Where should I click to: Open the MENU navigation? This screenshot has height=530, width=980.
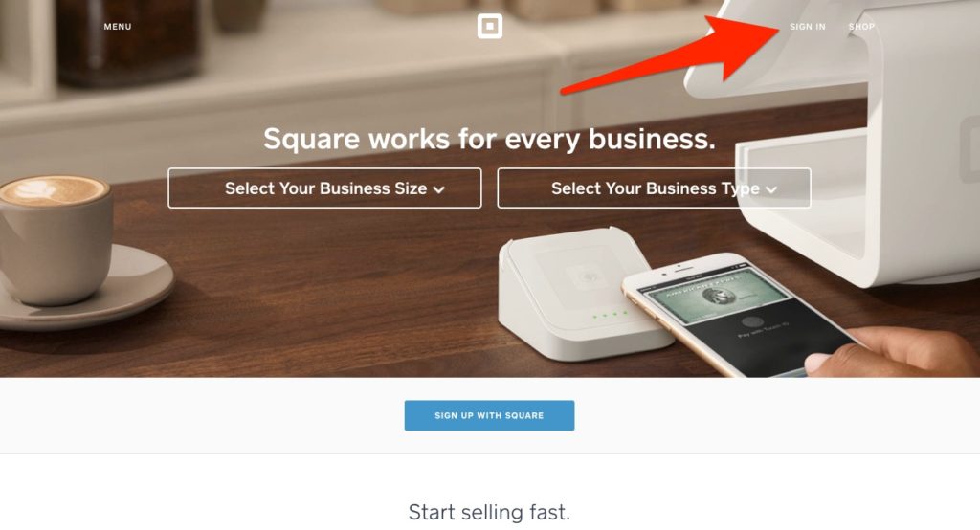click(118, 27)
